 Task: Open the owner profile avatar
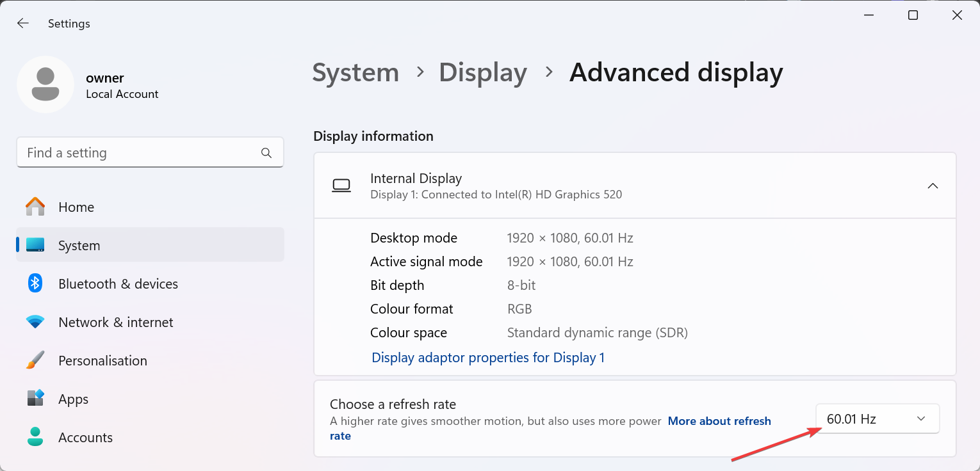[45, 84]
